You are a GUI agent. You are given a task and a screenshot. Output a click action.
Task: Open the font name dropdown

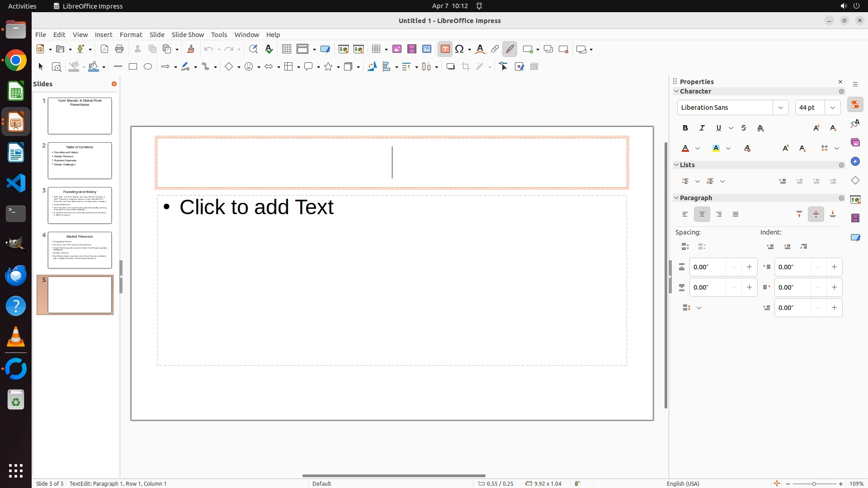[780, 108]
